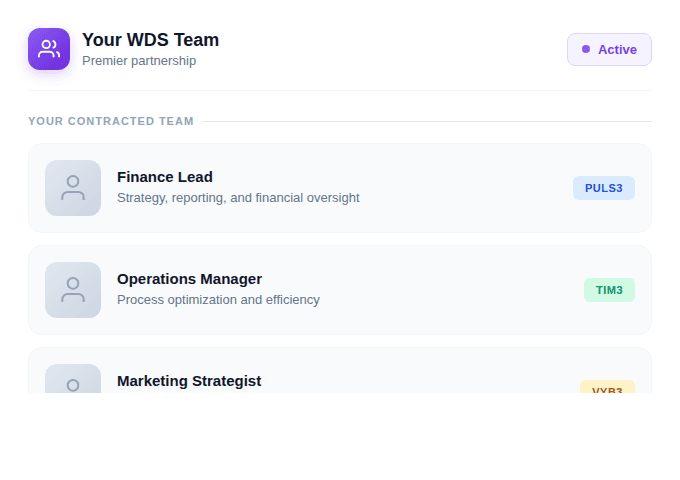Click the Finance Lead avatar icon
The height and width of the screenshot is (480, 680).
pos(73,188)
